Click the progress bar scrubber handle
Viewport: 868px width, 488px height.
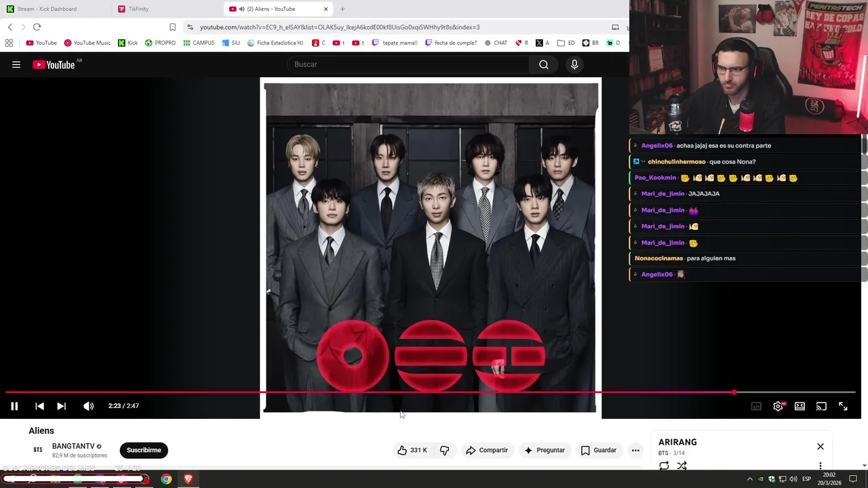(734, 392)
